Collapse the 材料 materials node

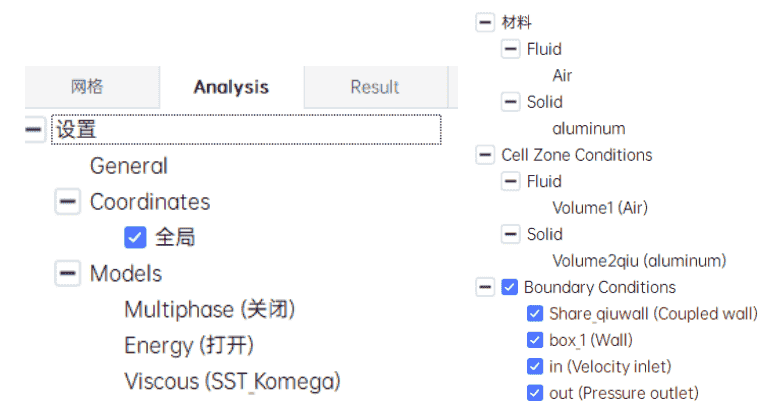pos(485,22)
